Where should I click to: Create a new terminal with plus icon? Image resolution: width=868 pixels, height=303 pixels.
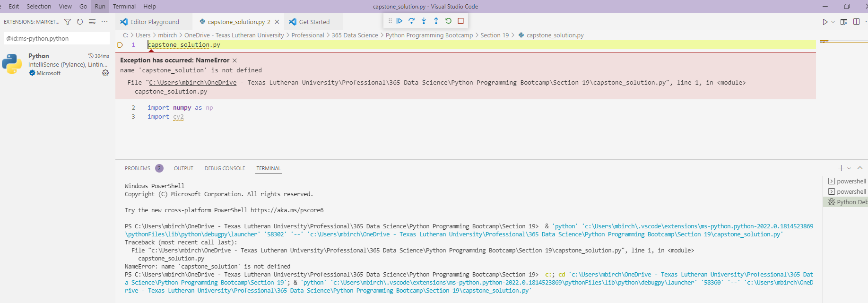pyautogui.click(x=841, y=168)
